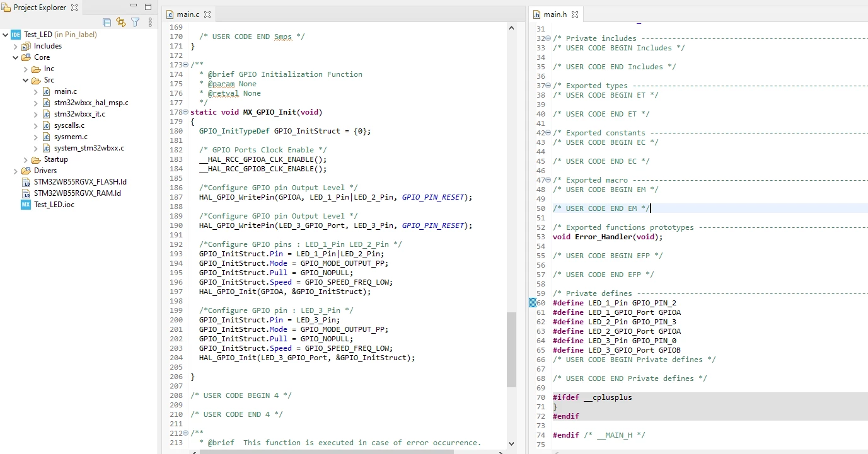Maximize the Project Explorer view

(148, 7)
